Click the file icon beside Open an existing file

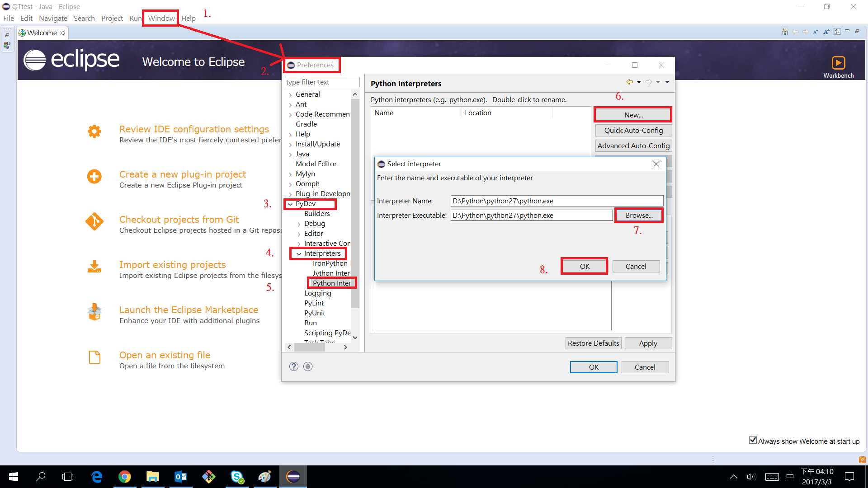click(94, 357)
